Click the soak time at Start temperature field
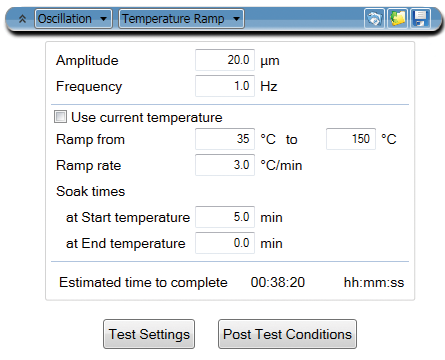This screenshot has height=360, width=445. [225, 217]
